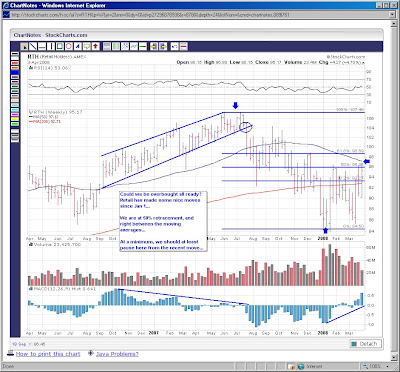Click the yellow left arrow toolbar icon
The height and width of the screenshot is (372, 400).
point(154,47)
